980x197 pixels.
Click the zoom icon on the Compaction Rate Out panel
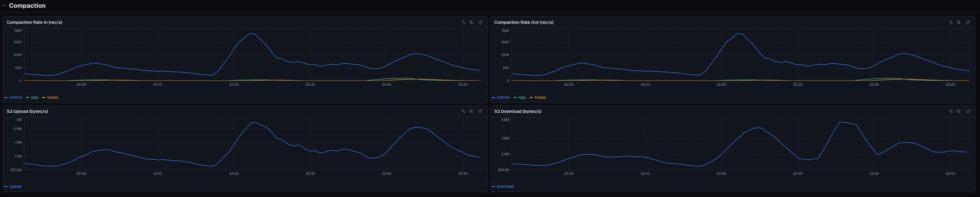[958, 22]
